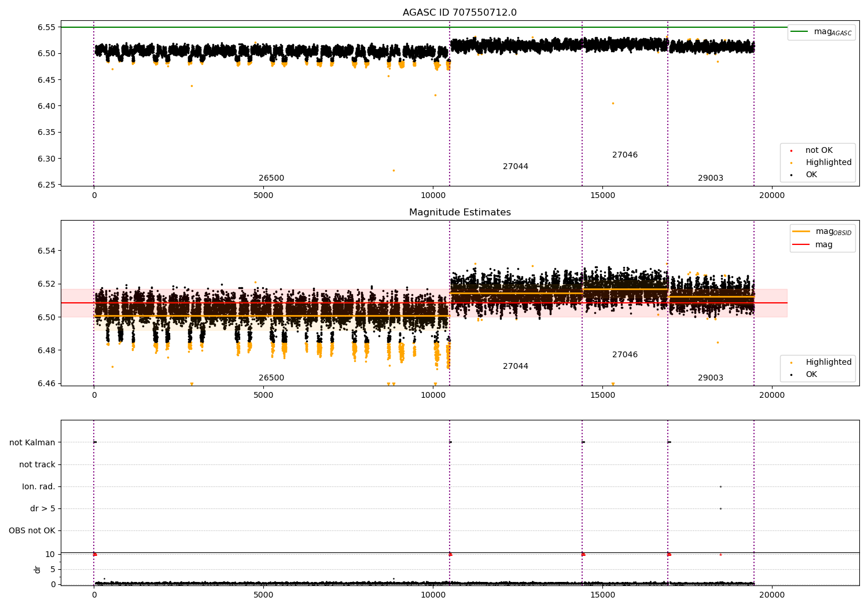
Task: Click the Ion. rad. flag point in bottom plot
Action: tap(720, 487)
